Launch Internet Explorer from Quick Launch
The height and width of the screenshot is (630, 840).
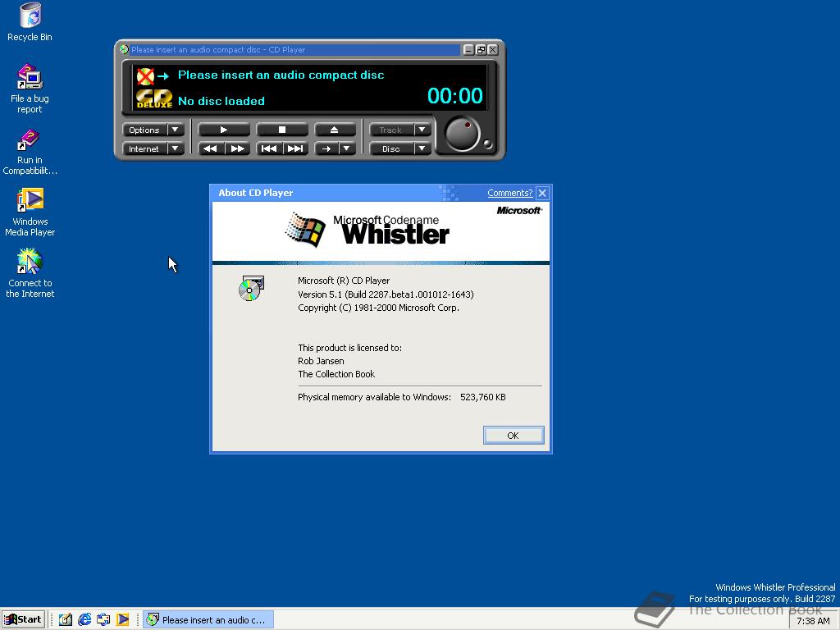[84, 620]
